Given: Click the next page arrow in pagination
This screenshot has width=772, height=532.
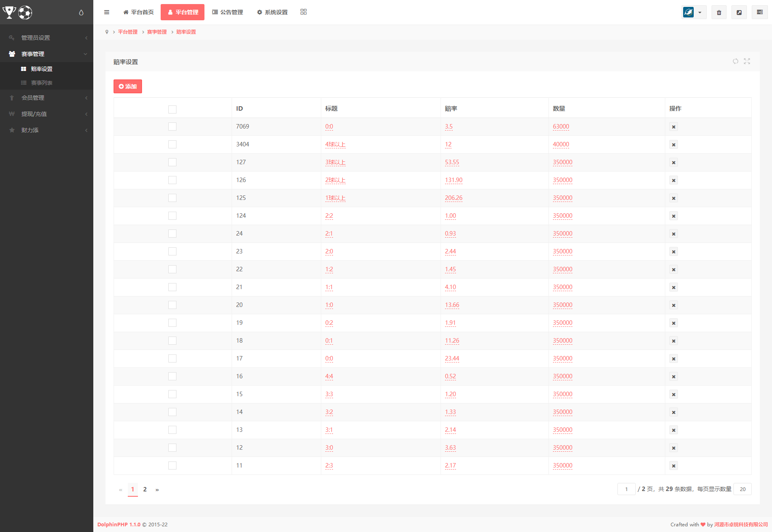Looking at the screenshot, I should point(157,490).
